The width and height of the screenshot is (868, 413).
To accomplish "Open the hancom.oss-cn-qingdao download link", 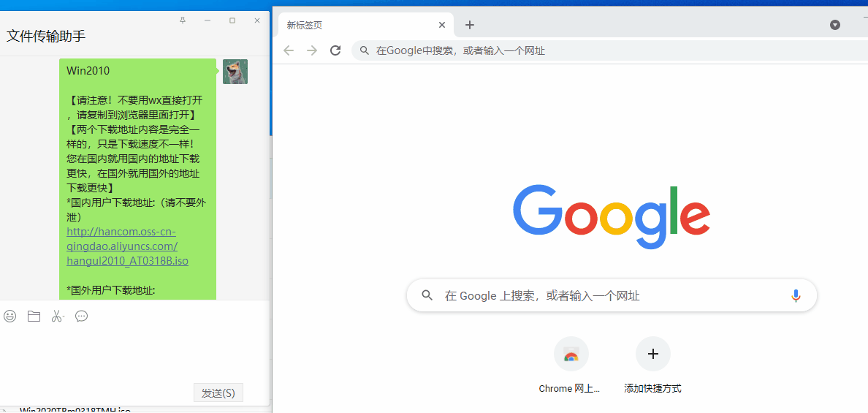I will coord(127,246).
